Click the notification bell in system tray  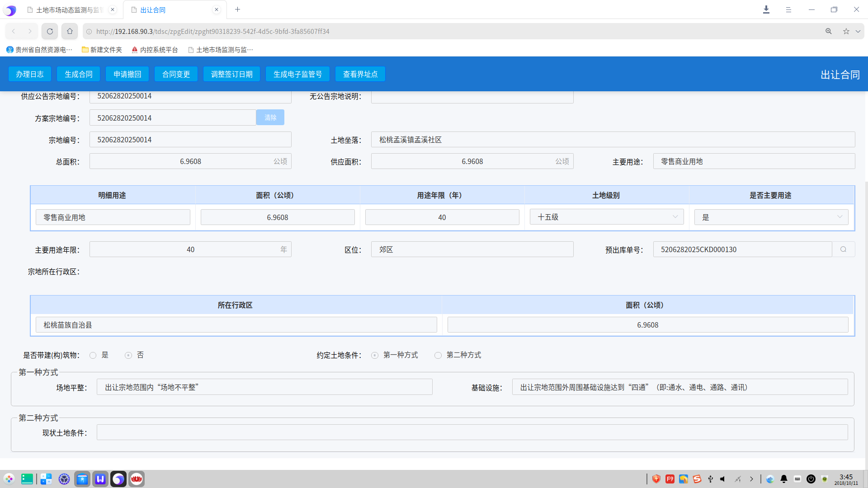pos(784,479)
